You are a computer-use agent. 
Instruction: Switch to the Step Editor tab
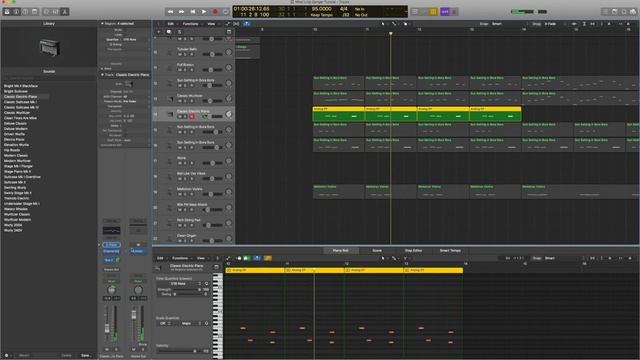[413, 251]
